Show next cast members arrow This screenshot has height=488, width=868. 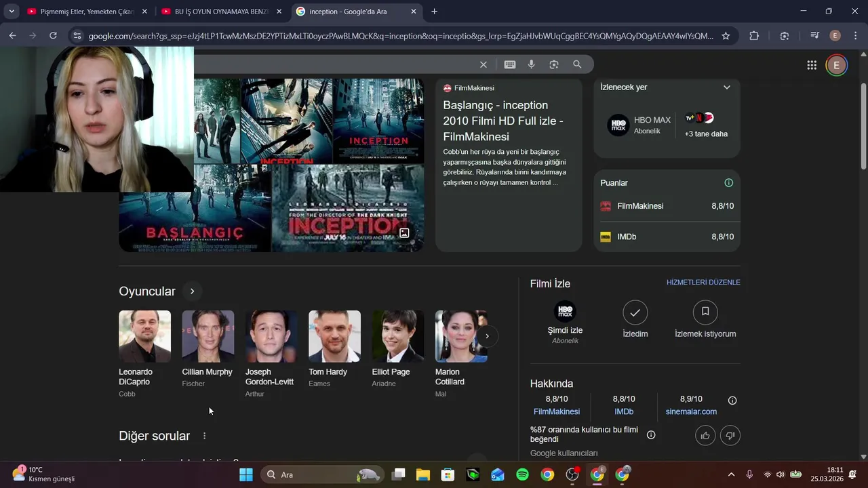[487, 336]
